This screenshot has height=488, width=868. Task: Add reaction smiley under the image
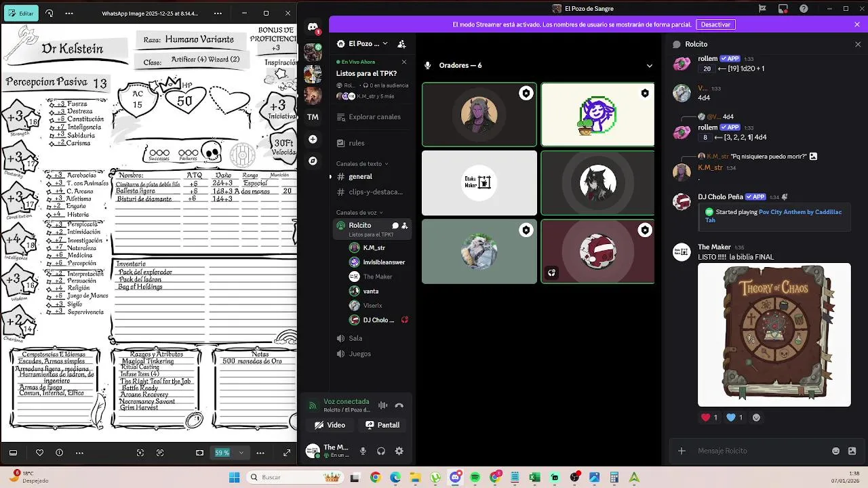point(756,418)
